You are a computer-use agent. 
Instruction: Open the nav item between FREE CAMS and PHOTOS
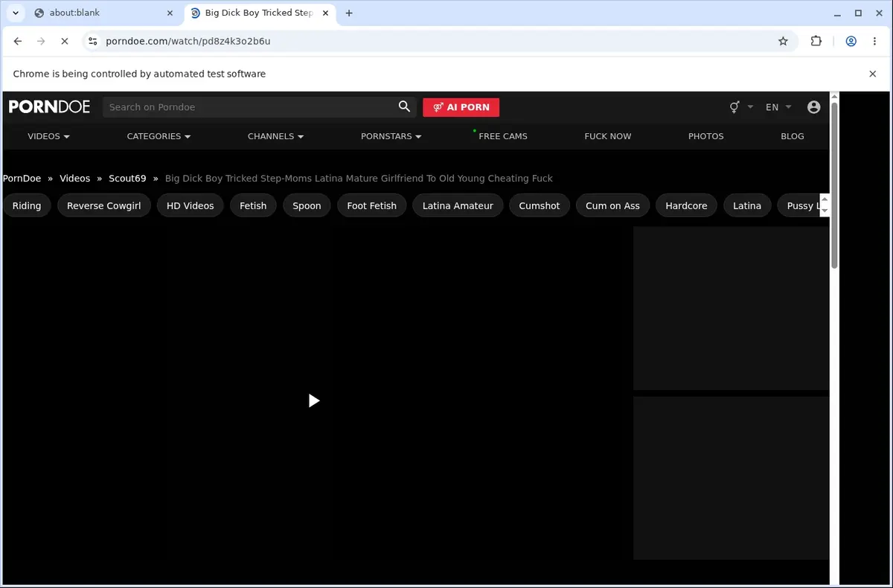pos(607,136)
